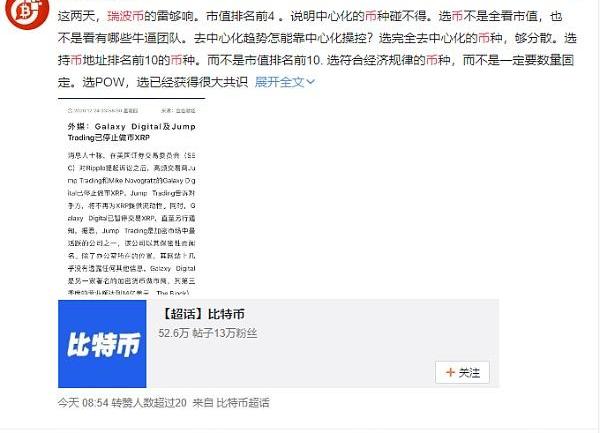The width and height of the screenshot is (600, 433).
Task: Expand the post via 展开全文
Action: point(285,82)
